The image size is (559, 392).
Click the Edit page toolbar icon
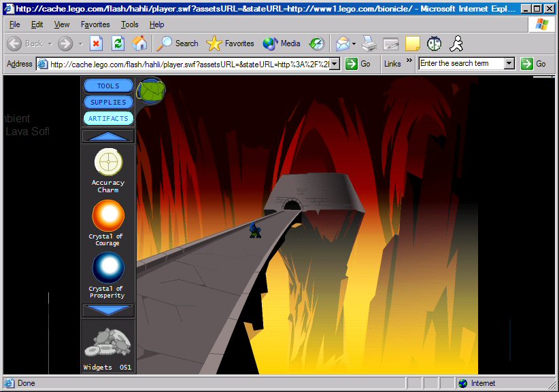pyautogui.click(x=391, y=43)
